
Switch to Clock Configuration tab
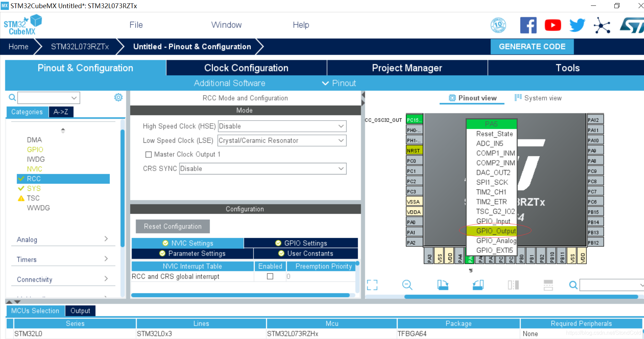pyautogui.click(x=246, y=68)
